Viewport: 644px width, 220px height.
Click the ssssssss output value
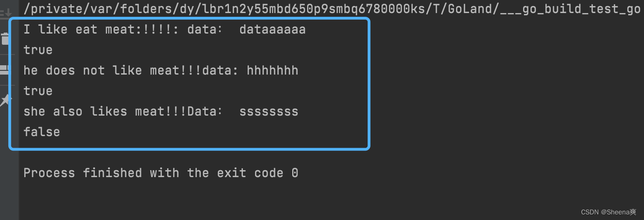point(268,111)
